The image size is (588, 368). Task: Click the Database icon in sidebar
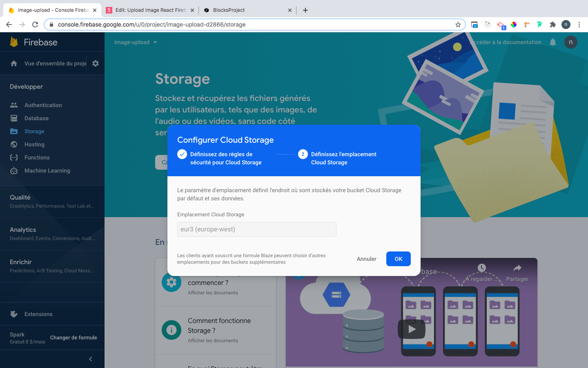[14, 118]
